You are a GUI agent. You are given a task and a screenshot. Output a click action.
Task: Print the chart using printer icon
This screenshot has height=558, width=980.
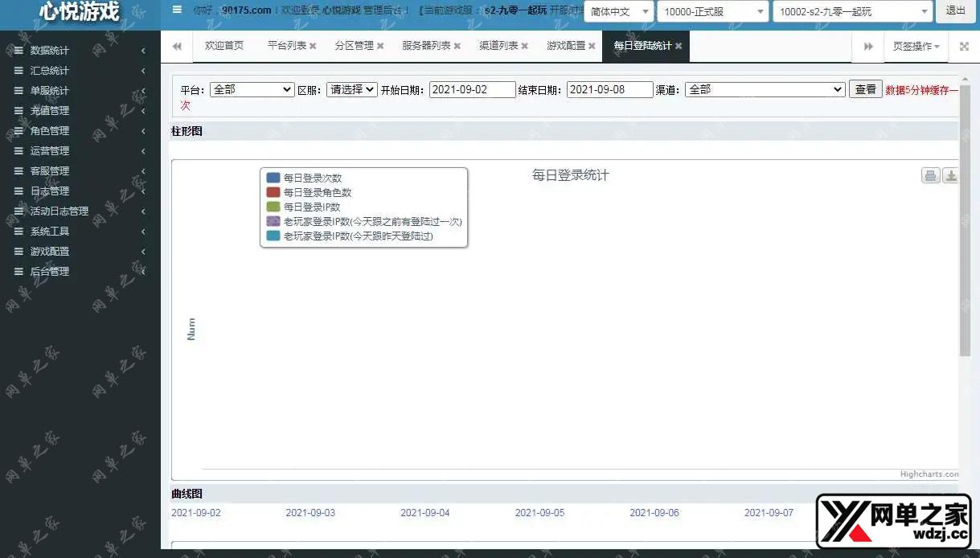[x=930, y=176]
